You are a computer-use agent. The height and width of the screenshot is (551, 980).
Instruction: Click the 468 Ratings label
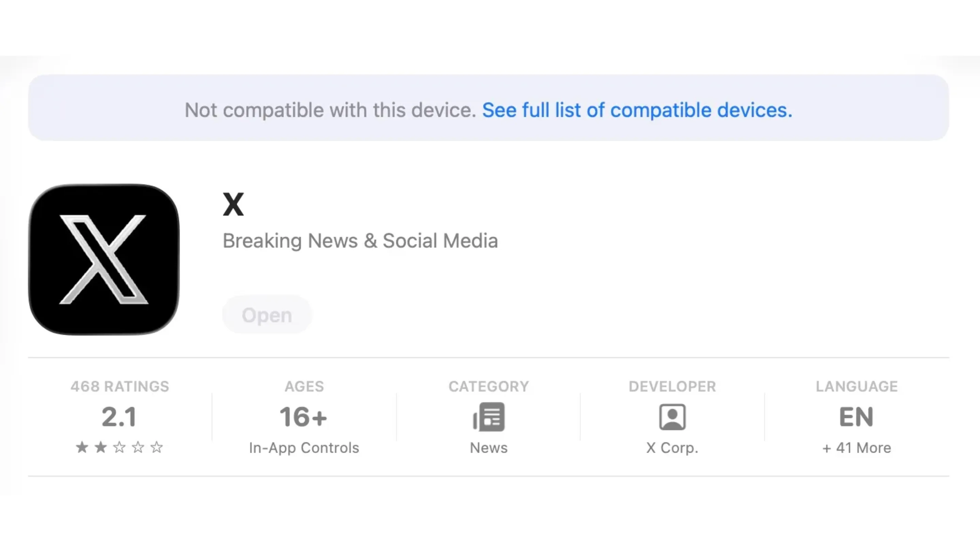tap(120, 386)
